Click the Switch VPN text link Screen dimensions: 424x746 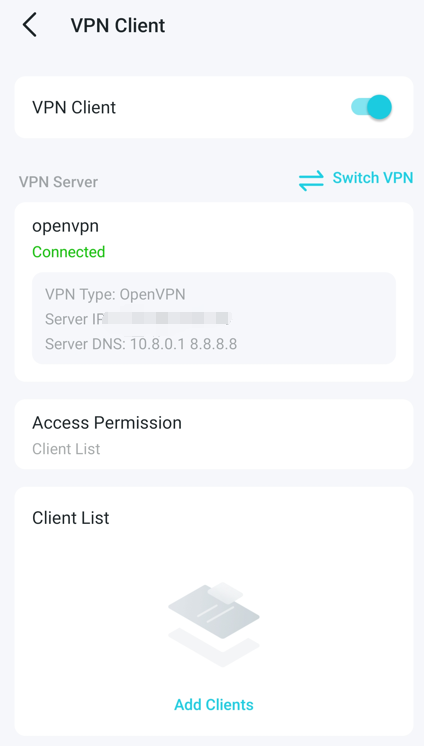click(x=373, y=178)
